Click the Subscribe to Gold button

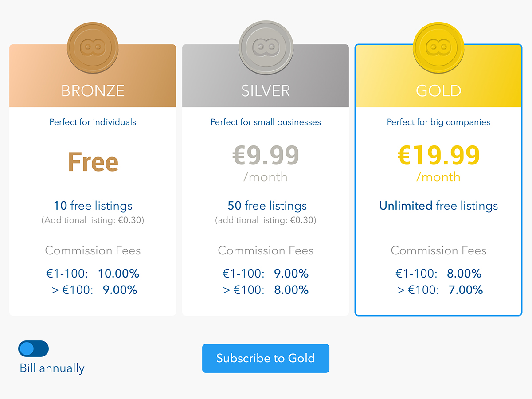(x=266, y=358)
